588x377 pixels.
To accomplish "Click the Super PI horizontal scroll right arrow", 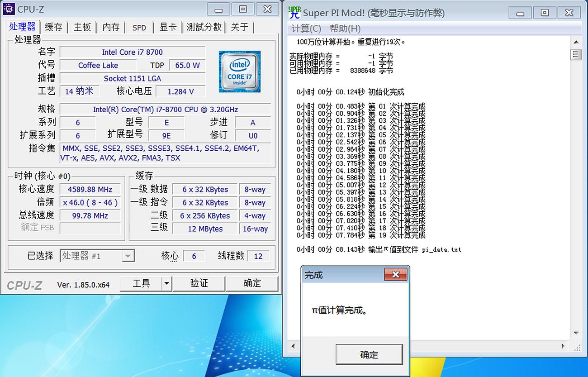I will point(563,346).
